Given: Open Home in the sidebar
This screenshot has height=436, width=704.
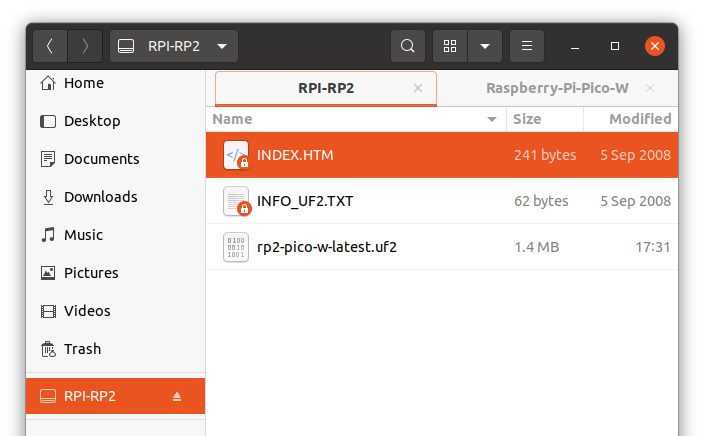Looking at the screenshot, I should 115,83.
